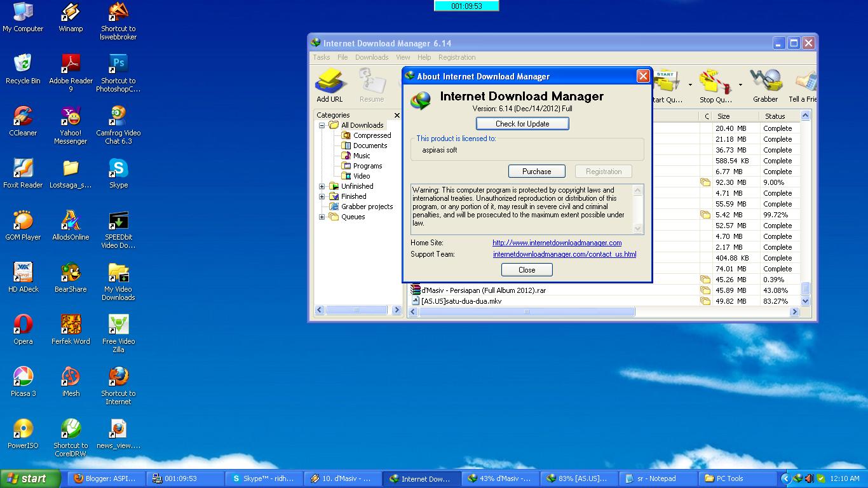Select the AllodsOnline desktop icon
Screen dimensions: 868x488
(71, 226)
